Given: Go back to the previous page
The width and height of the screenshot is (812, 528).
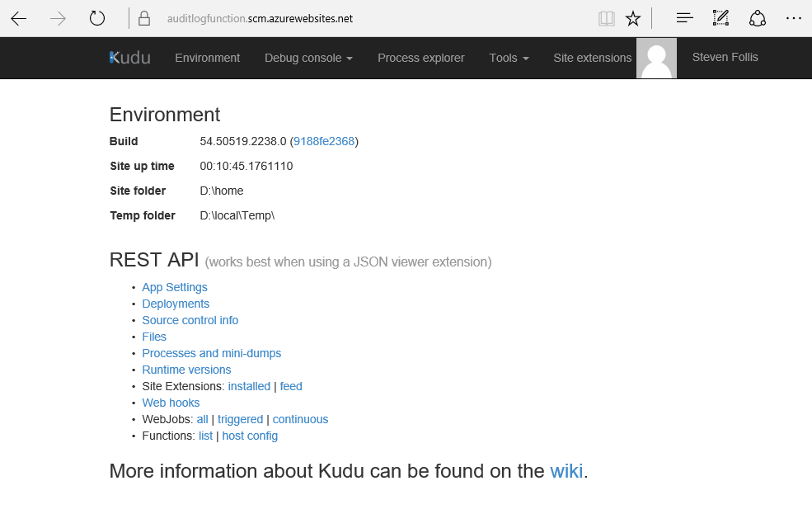Looking at the screenshot, I should [19, 19].
